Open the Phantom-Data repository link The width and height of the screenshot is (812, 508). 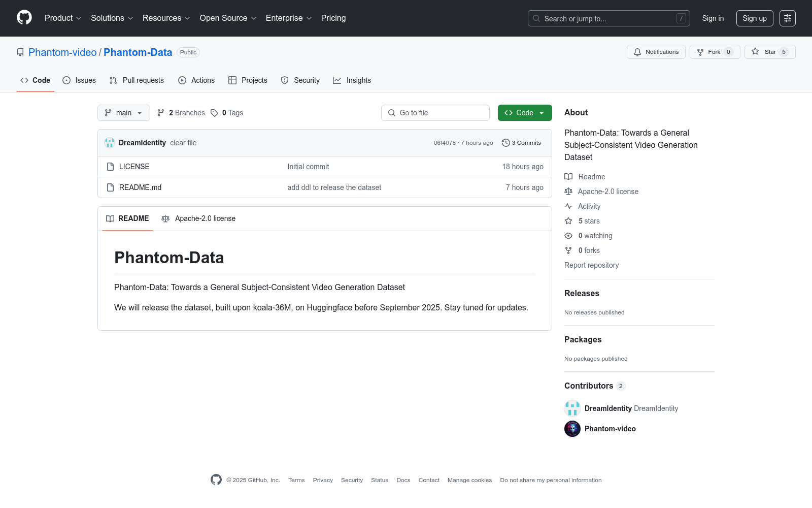[138, 52]
